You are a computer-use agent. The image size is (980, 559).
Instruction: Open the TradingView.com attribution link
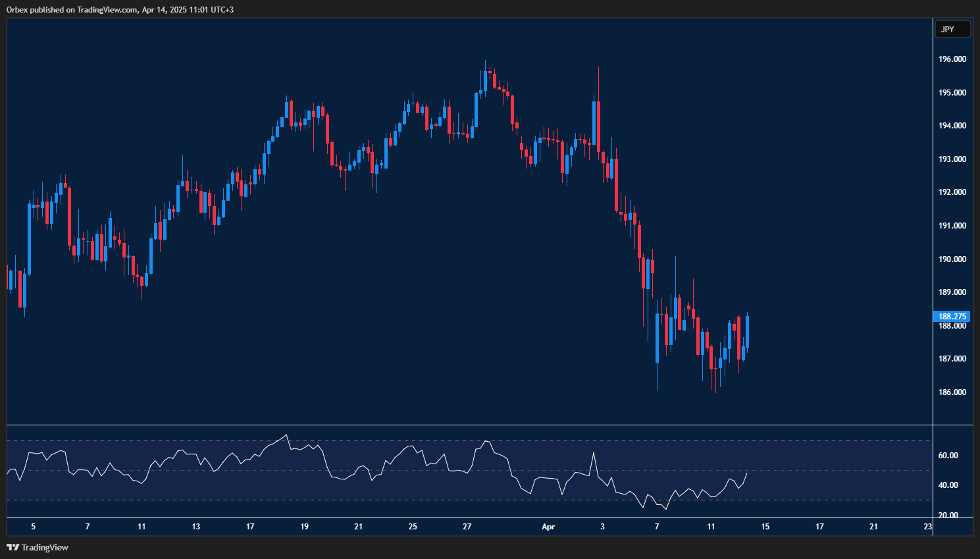click(108, 9)
